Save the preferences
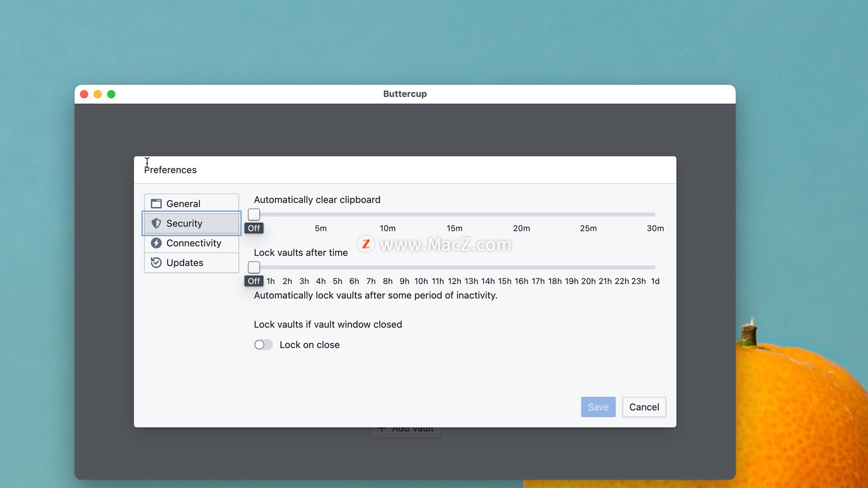The width and height of the screenshot is (868, 488). pyautogui.click(x=598, y=407)
